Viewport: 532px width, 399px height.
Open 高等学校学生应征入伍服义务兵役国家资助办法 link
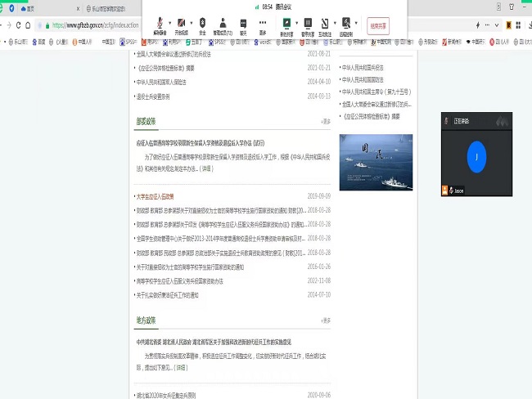[x=179, y=281]
